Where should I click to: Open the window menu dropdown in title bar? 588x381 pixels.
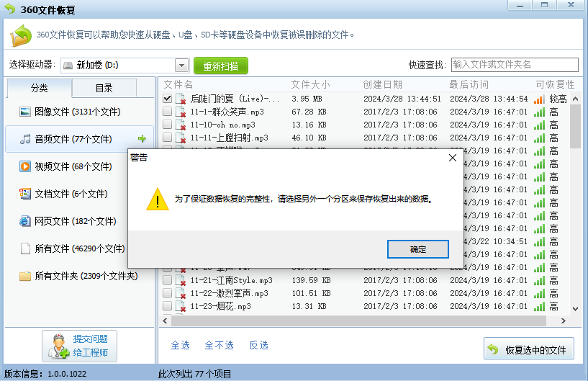(x=520, y=5)
